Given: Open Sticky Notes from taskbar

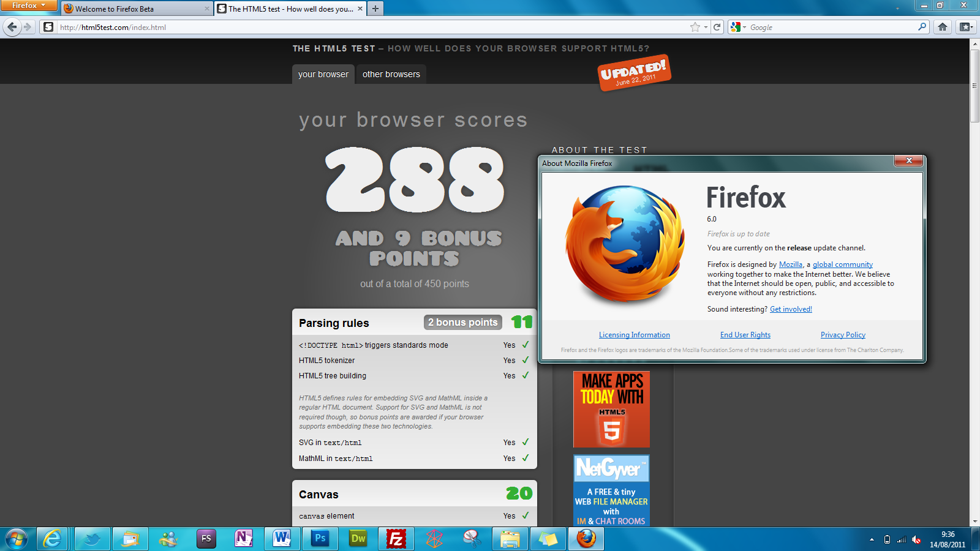Looking at the screenshot, I should (x=548, y=539).
